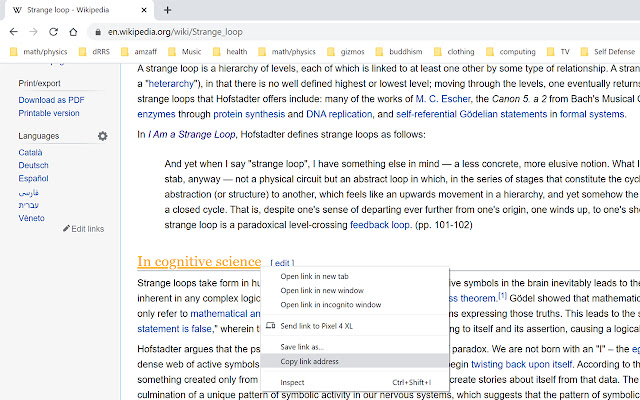Open the health bookmark folder
This screenshot has height=400, width=640.
[x=230, y=52]
